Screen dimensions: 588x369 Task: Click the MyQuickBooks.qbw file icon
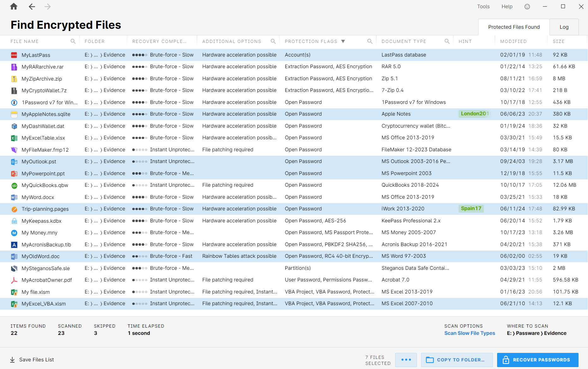tap(14, 185)
